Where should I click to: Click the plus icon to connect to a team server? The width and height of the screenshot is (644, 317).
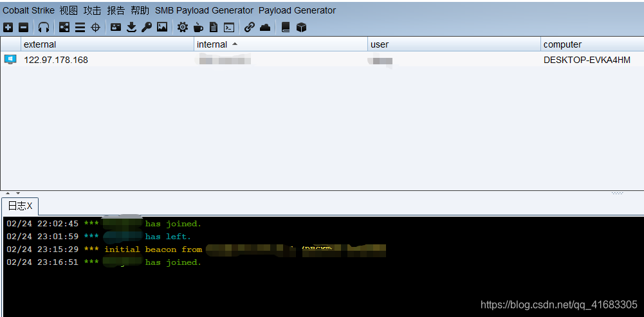coord(8,28)
